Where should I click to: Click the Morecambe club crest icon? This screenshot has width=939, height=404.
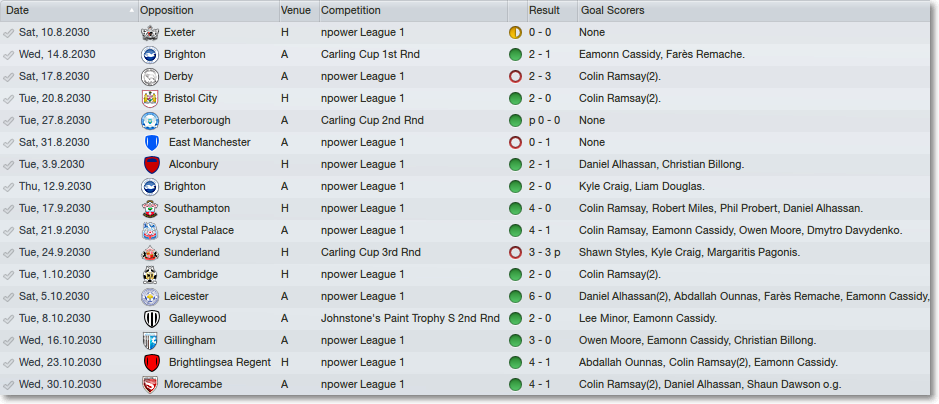pyautogui.click(x=150, y=385)
